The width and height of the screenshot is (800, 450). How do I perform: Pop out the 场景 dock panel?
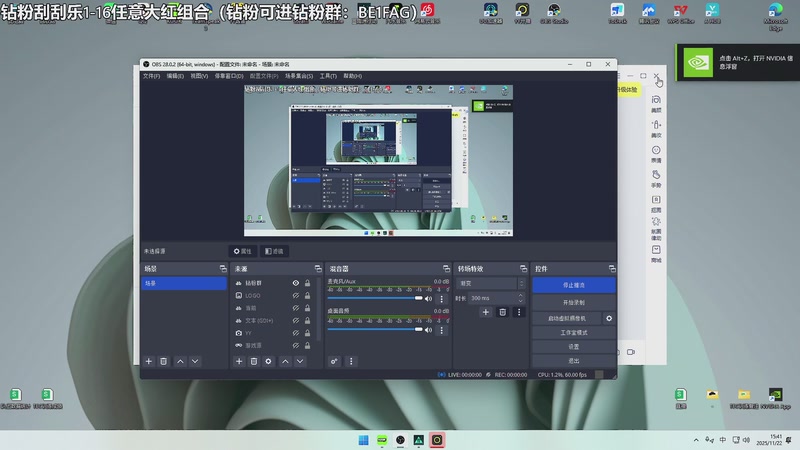coord(223,268)
